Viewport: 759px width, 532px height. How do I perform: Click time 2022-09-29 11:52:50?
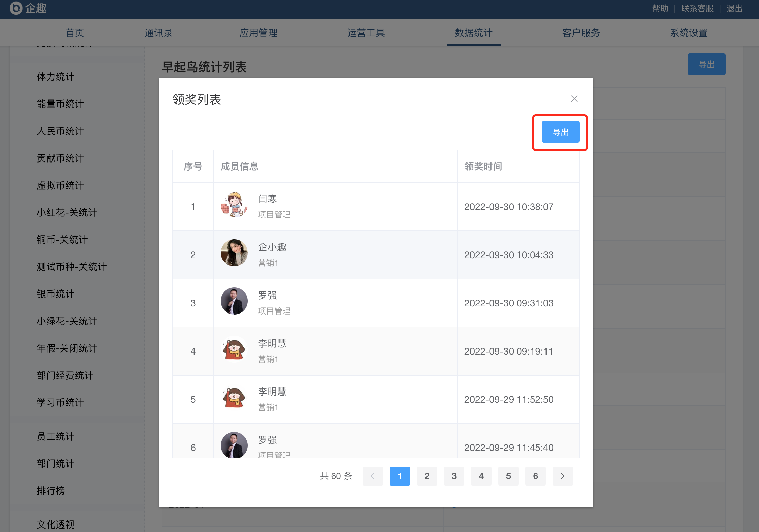point(509,399)
